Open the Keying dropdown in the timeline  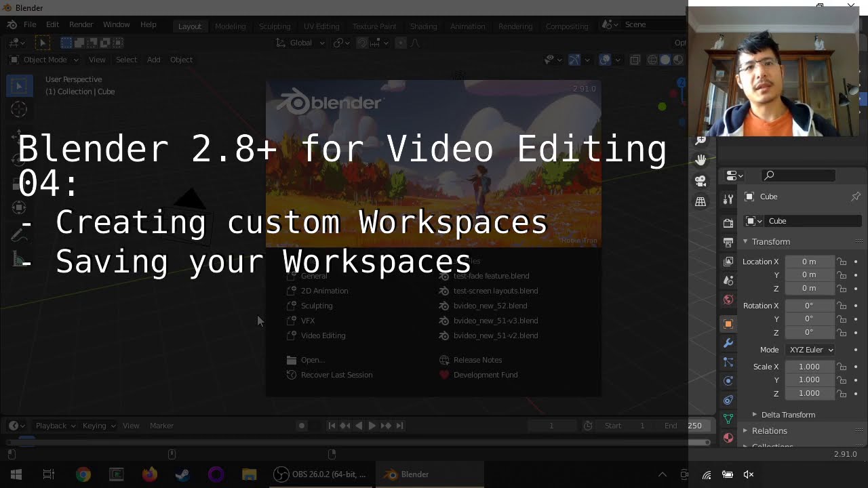[x=99, y=426]
